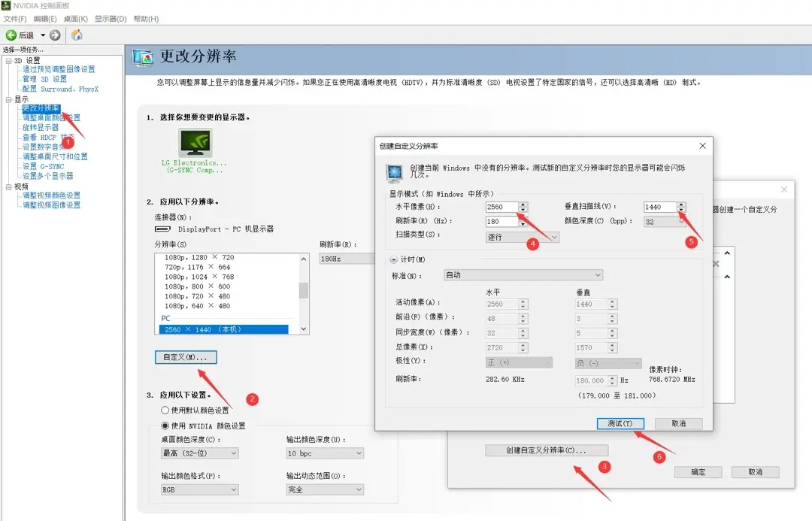Select 旋转显示器 in the task tree

pos(41,127)
